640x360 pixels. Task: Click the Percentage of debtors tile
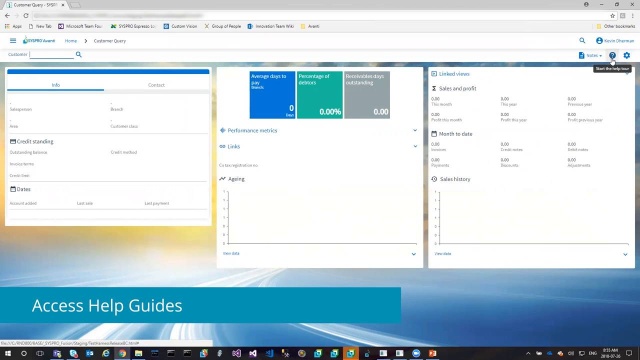(x=320, y=95)
